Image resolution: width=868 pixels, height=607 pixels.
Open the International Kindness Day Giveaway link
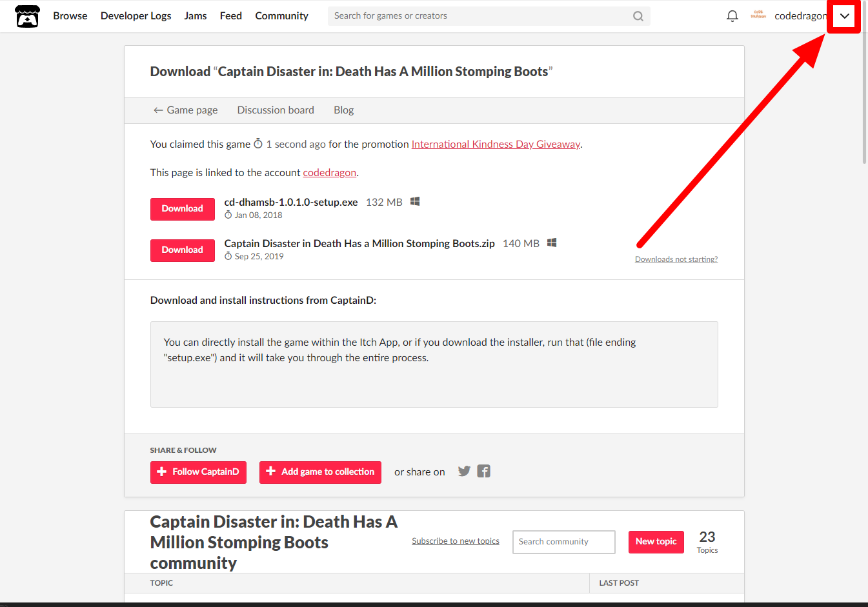point(496,144)
